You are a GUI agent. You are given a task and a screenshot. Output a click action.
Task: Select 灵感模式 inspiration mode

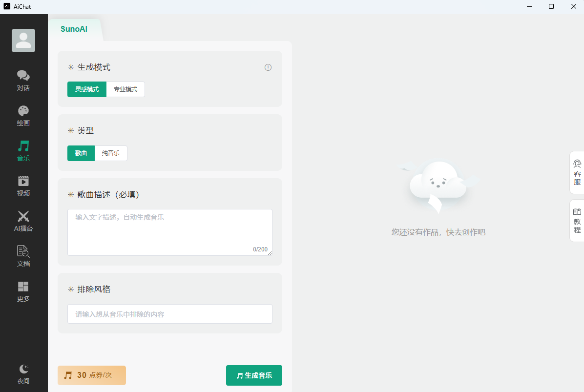[87, 89]
